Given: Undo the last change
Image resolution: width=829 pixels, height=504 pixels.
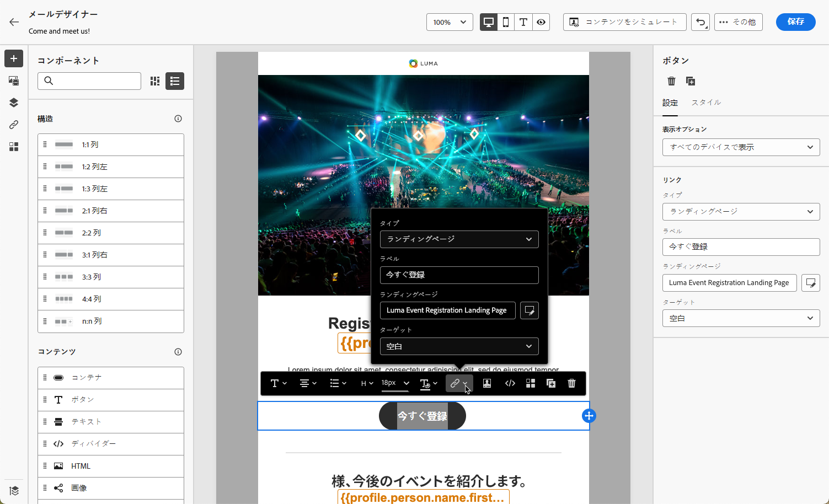Looking at the screenshot, I should coord(700,22).
